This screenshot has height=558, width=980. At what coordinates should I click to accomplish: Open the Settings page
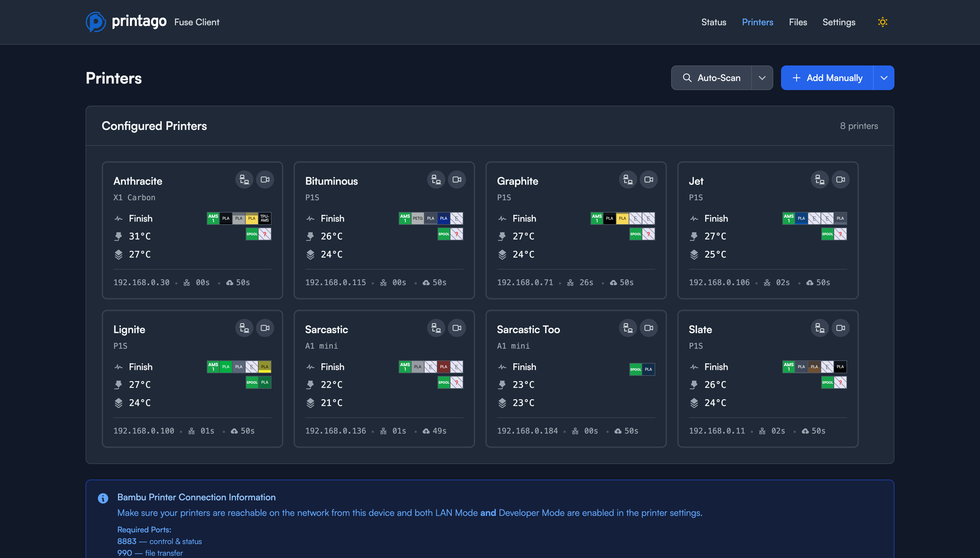click(839, 22)
